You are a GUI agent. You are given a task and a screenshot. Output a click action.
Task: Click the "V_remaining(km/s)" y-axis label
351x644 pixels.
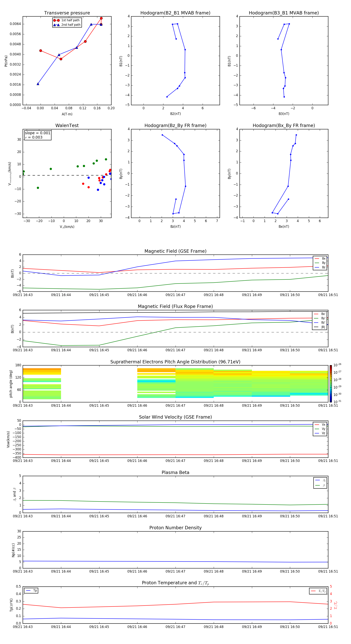point(10,173)
